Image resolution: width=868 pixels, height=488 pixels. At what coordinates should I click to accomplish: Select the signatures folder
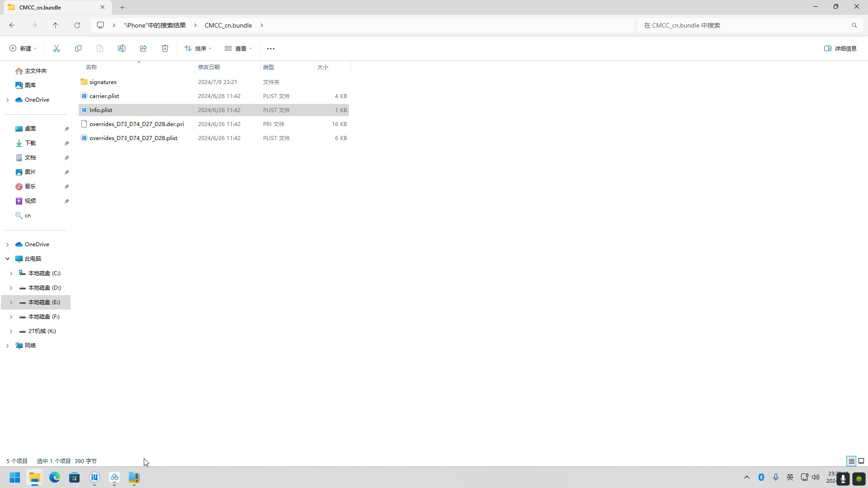(214, 82)
